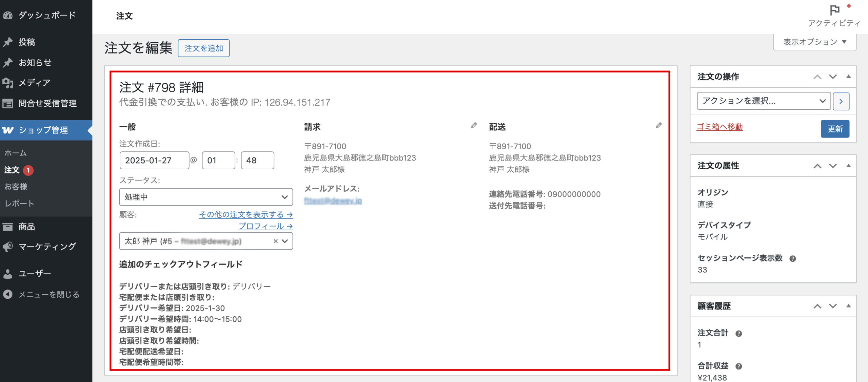The height and width of the screenshot is (382, 868).
Task: Apply the order action with the arrow button
Action: [x=841, y=101]
